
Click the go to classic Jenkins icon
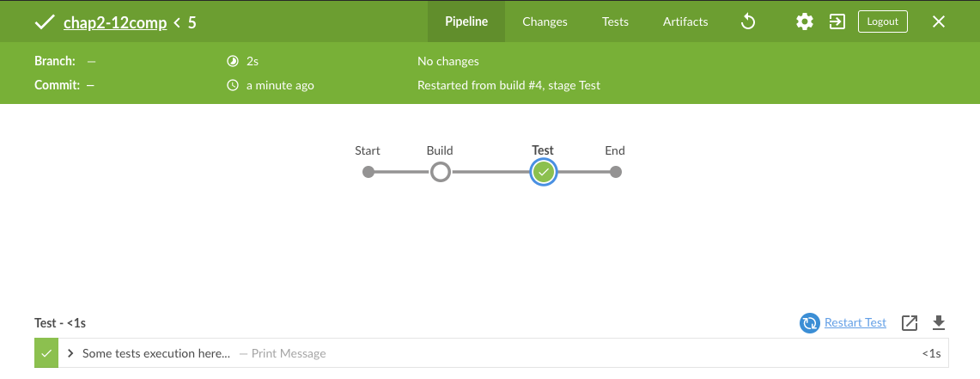[x=837, y=21]
